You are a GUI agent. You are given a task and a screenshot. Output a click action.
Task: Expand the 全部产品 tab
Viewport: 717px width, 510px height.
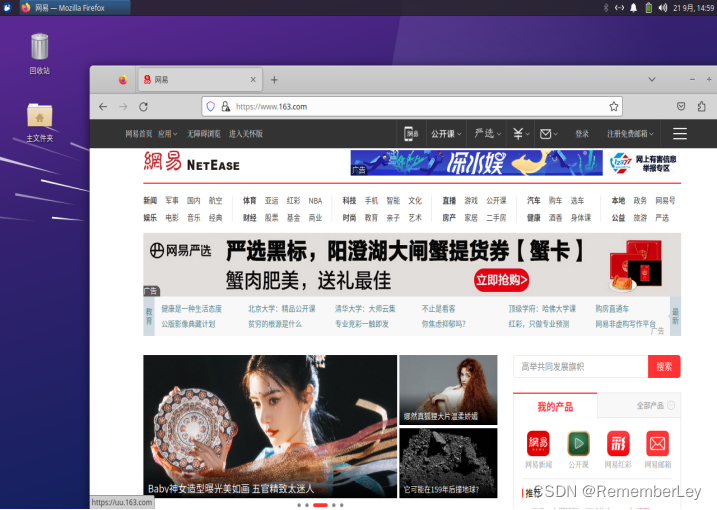click(x=655, y=405)
